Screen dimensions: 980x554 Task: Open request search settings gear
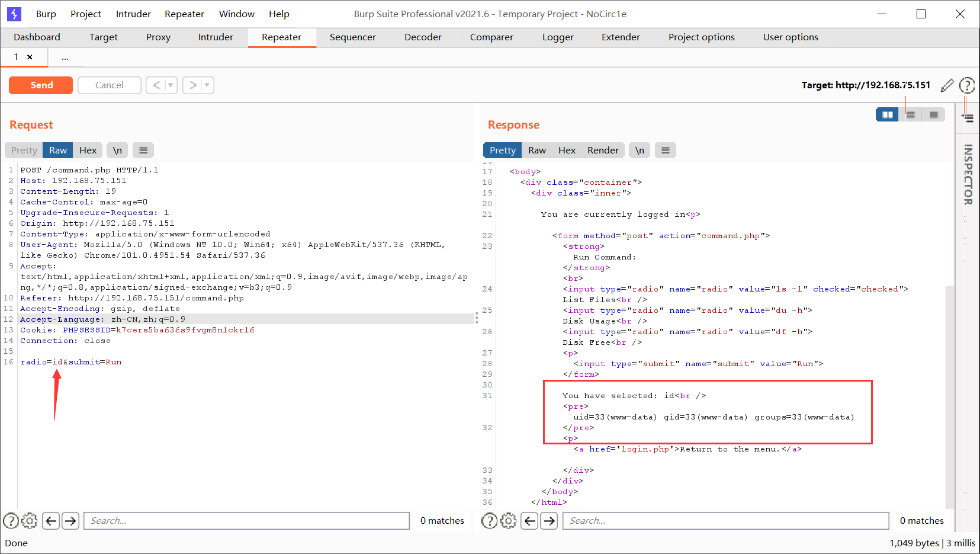pyautogui.click(x=30, y=521)
